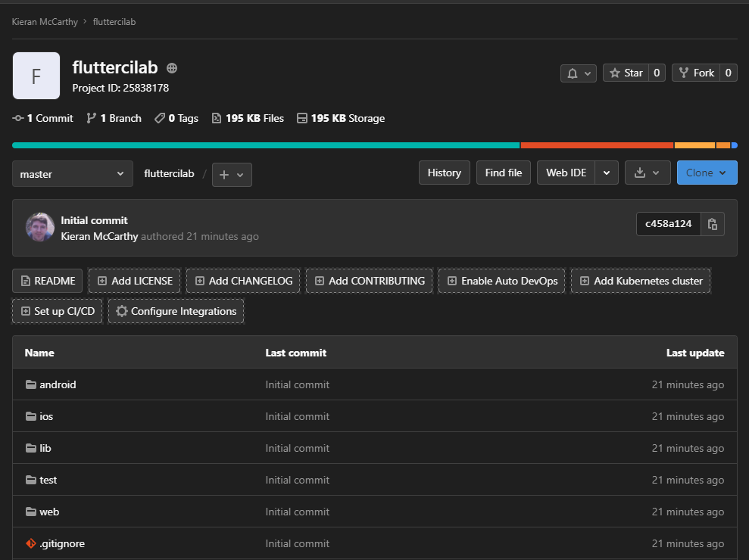
Task: Open the web folder
Action: click(49, 512)
